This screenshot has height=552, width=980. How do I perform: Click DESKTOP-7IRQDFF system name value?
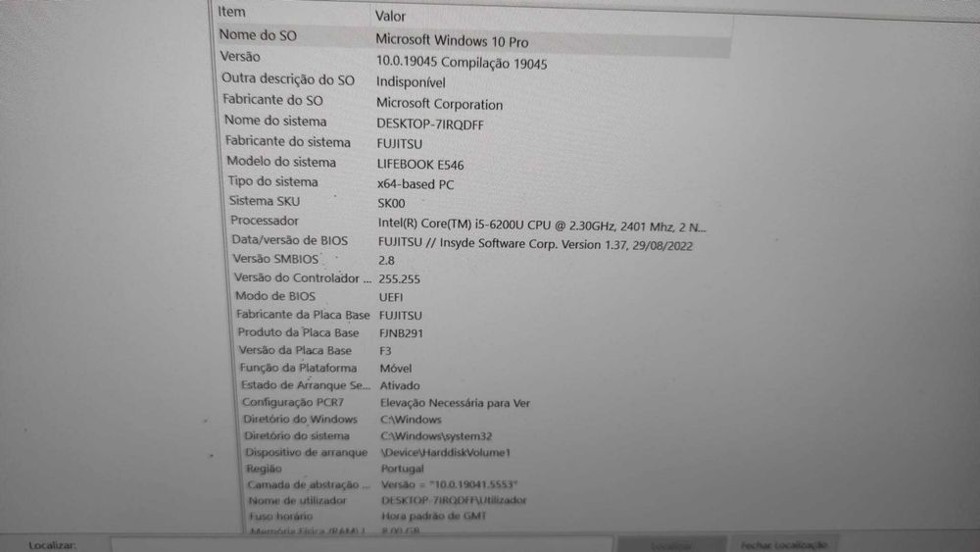coord(430,125)
